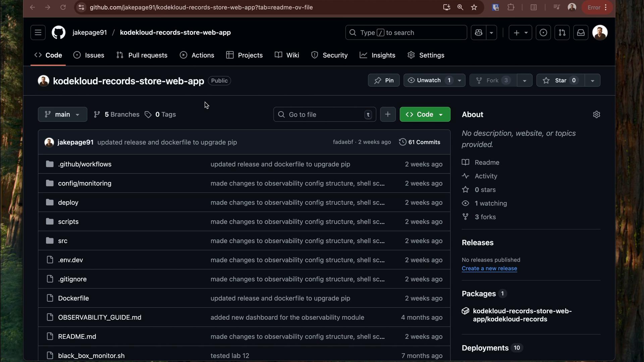The image size is (644, 362).
Task: Open the browser extensions puzzle icon
Action: [x=511, y=7]
